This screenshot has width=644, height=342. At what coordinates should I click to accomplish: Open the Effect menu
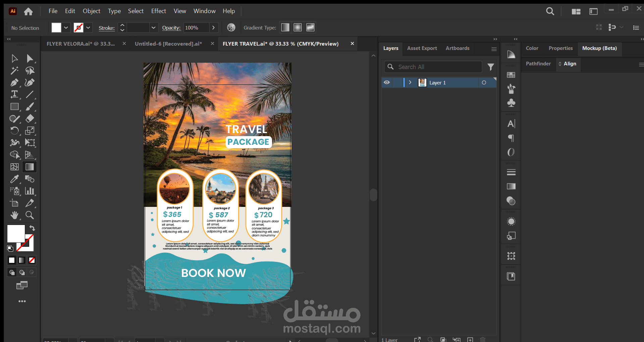pyautogui.click(x=159, y=11)
